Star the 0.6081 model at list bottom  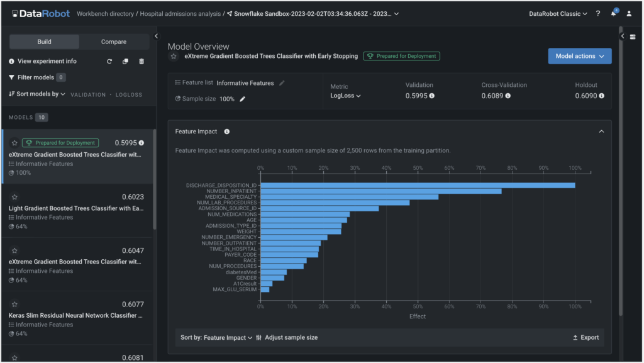tap(15, 358)
